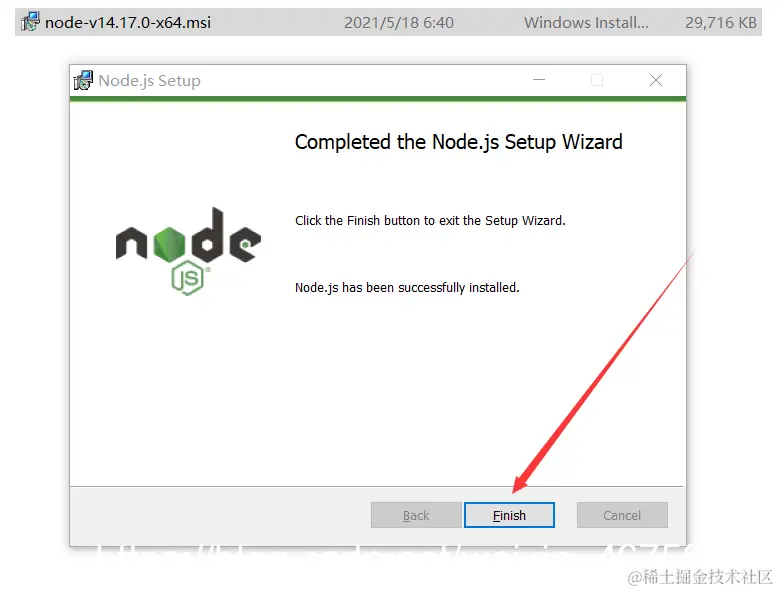Click the Completed the Node.js Setup Wizard heading

click(458, 142)
